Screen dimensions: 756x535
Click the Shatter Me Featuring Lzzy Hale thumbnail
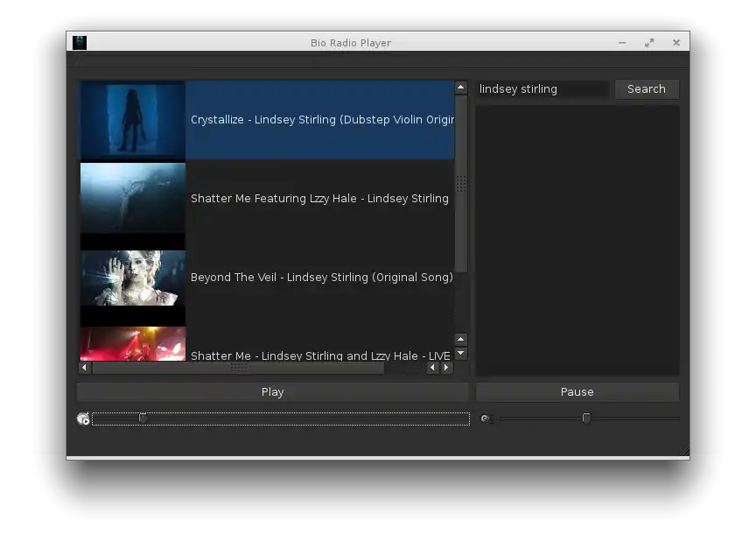tap(133, 198)
